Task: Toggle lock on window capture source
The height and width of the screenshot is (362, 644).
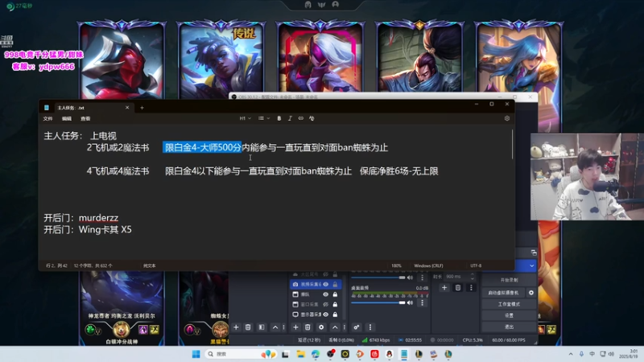Action: click(335, 304)
